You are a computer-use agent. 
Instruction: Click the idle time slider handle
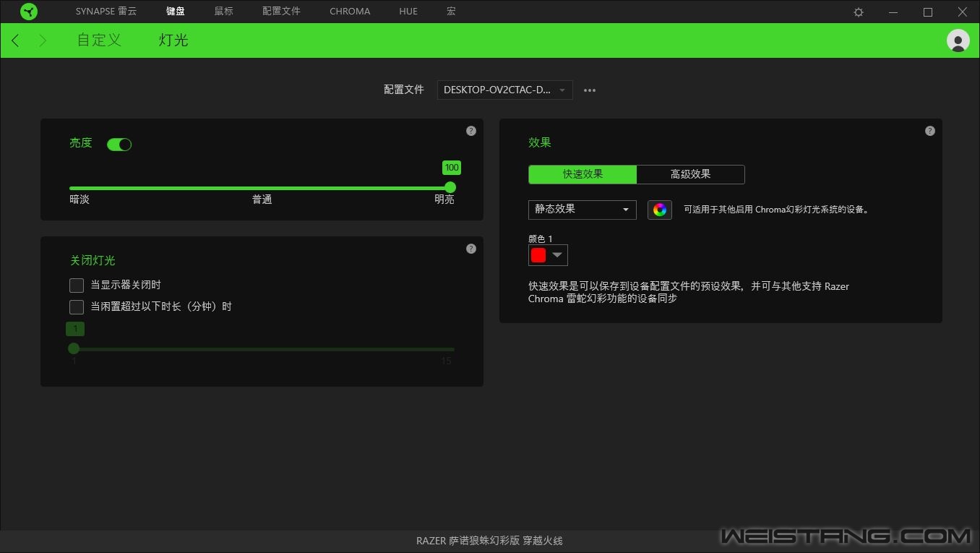[74, 348]
